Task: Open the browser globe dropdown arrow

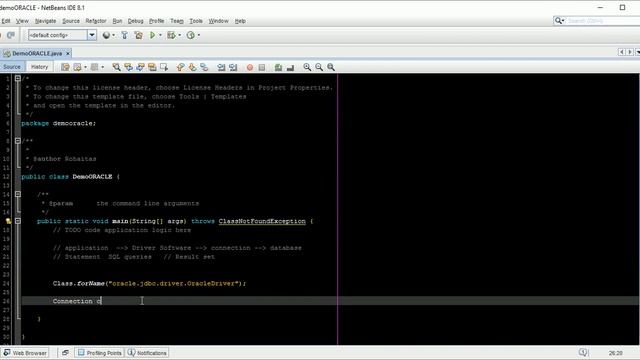Action: pyautogui.click(x=113, y=36)
